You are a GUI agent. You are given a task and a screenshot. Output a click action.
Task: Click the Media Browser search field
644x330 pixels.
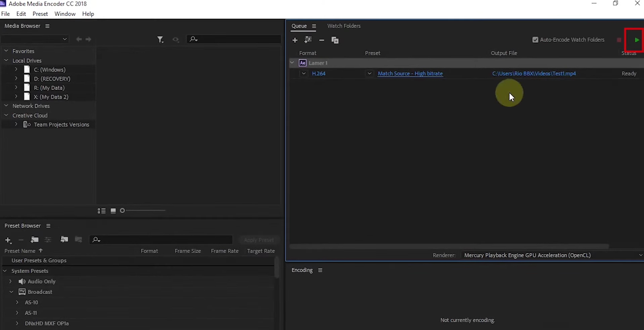(234, 39)
